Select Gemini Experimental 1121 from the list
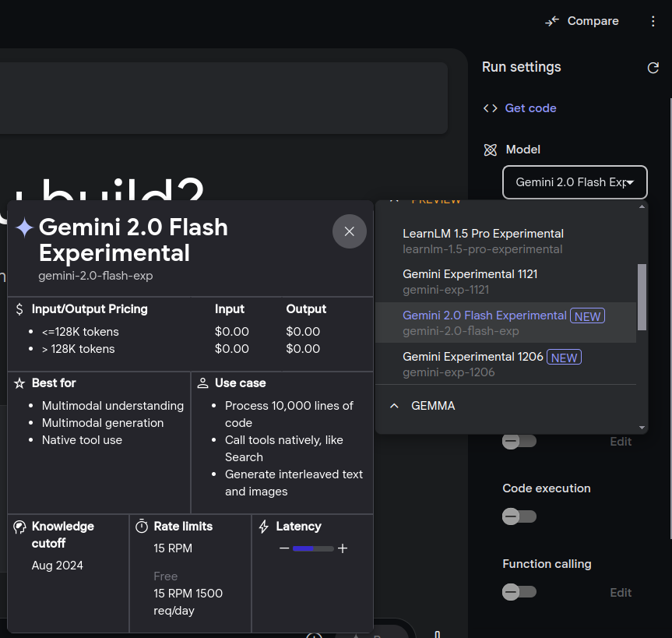Viewport: 672px width, 638px height. 470,274
